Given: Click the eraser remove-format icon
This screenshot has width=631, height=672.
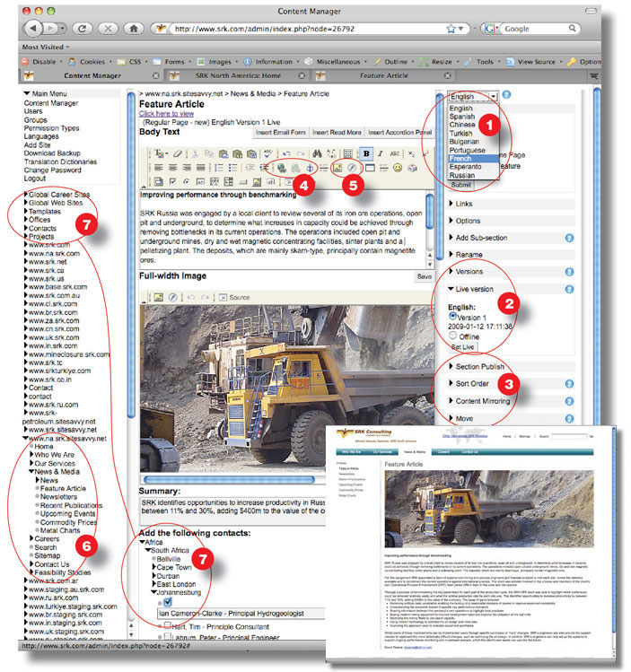Looking at the screenshot, I should click(x=178, y=153).
